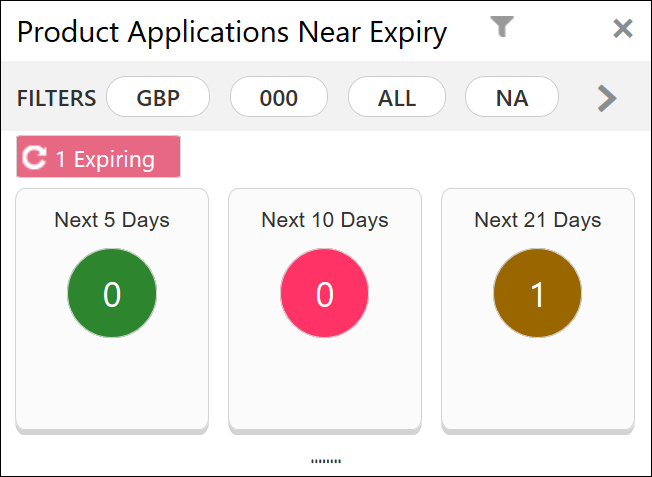Open the Next 21 Days card
The height and width of the screenshot is (477, 652).
pos(538,311)
